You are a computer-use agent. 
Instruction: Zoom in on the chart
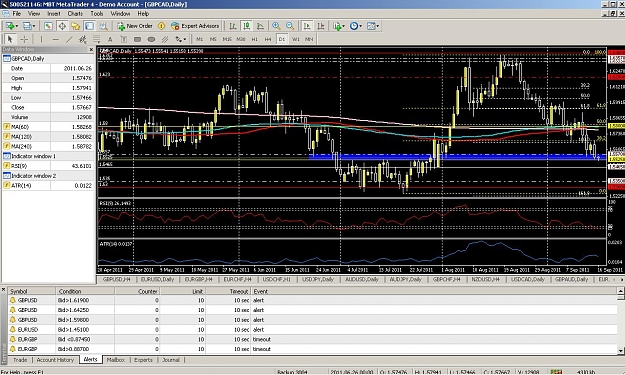click(x=276, y=26)
